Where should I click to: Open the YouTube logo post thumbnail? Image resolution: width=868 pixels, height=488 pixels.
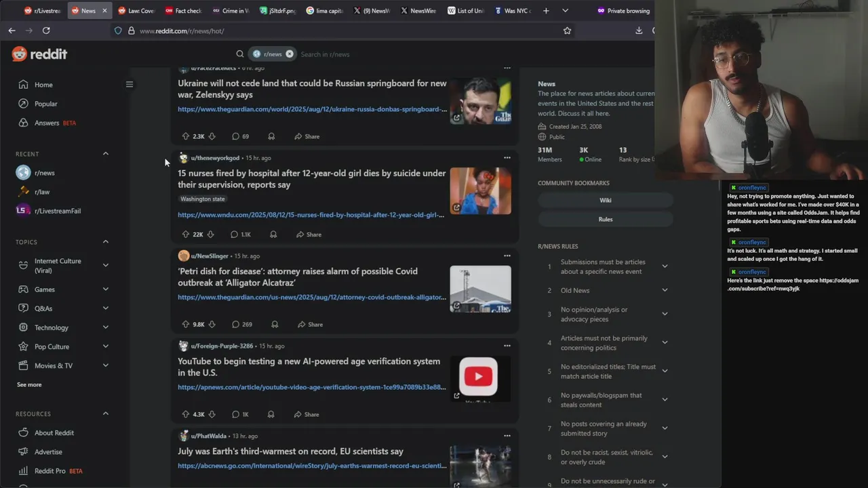(x=480, y=379)
